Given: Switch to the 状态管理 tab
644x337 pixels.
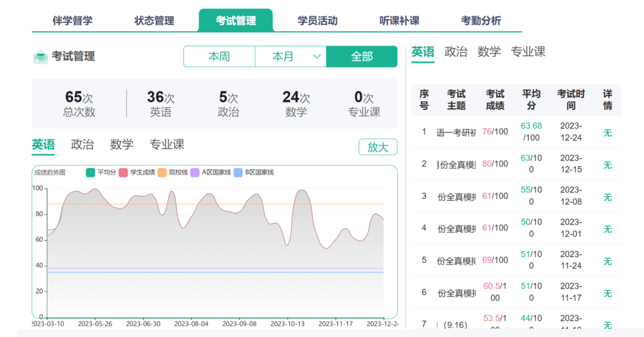Looking at the screenshot, I should [154, 21].
